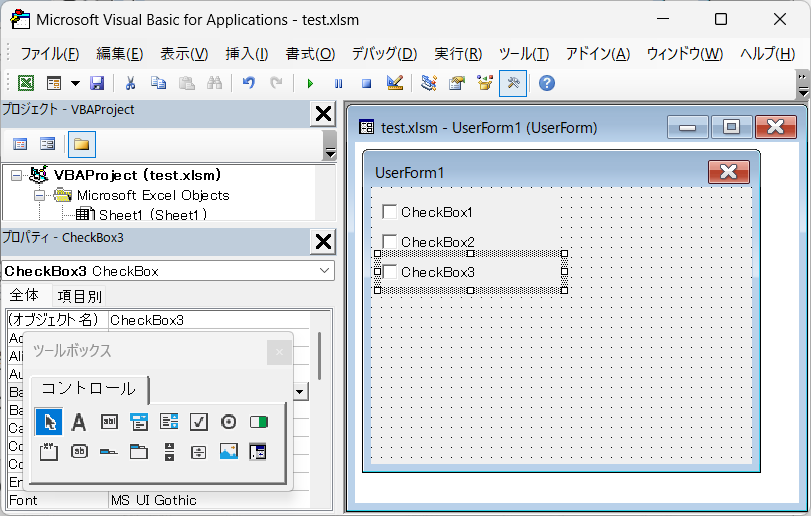The image size is (811, 516).
Task: Open the 編集(E) menu
Action: pyautogui.click(x=119, y=53)
